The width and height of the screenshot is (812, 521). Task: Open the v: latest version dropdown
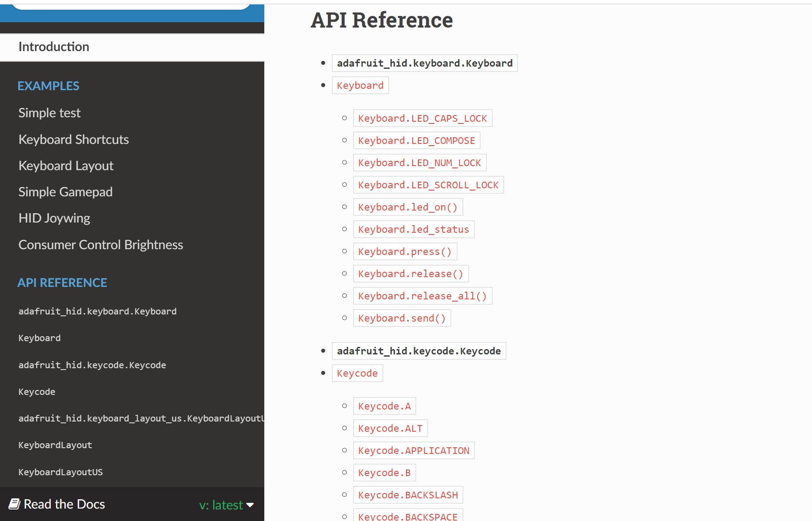click(227, 505)
